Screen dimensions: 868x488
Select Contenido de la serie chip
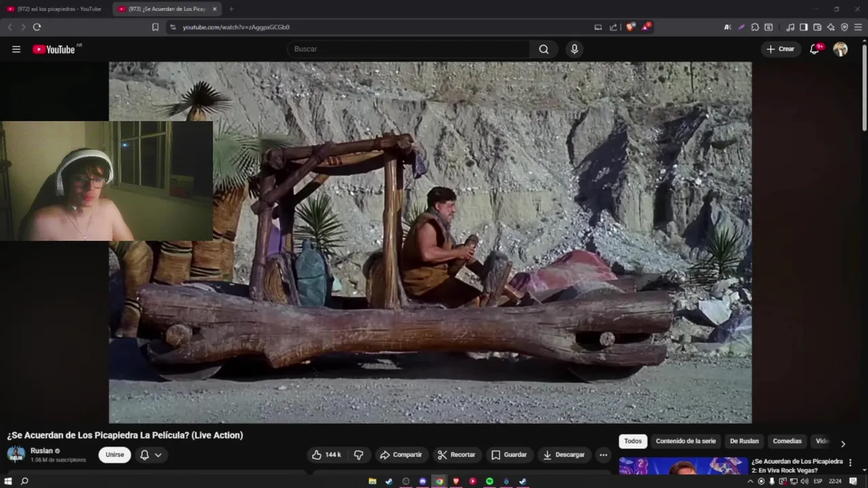coord(686,441)
